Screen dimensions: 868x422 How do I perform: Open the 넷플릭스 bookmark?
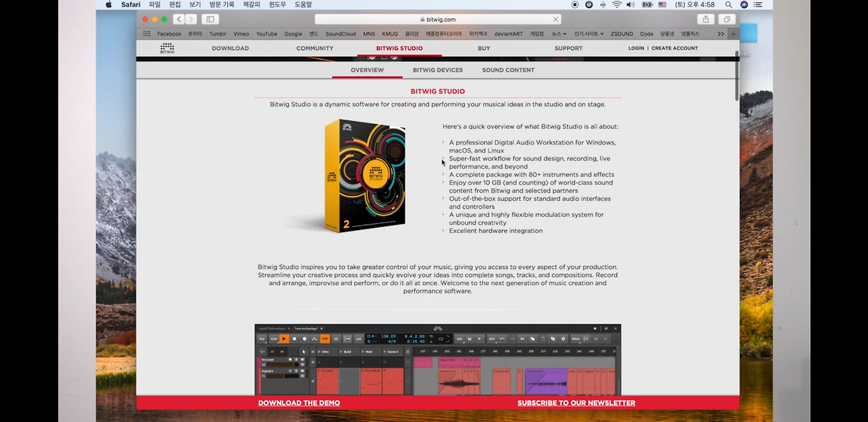[690, 33]
